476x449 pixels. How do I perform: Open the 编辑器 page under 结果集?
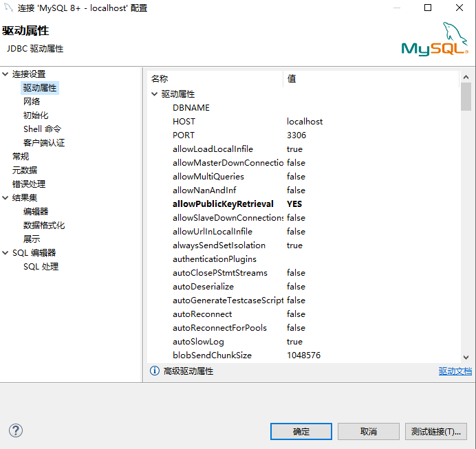[x=36, y=212]
